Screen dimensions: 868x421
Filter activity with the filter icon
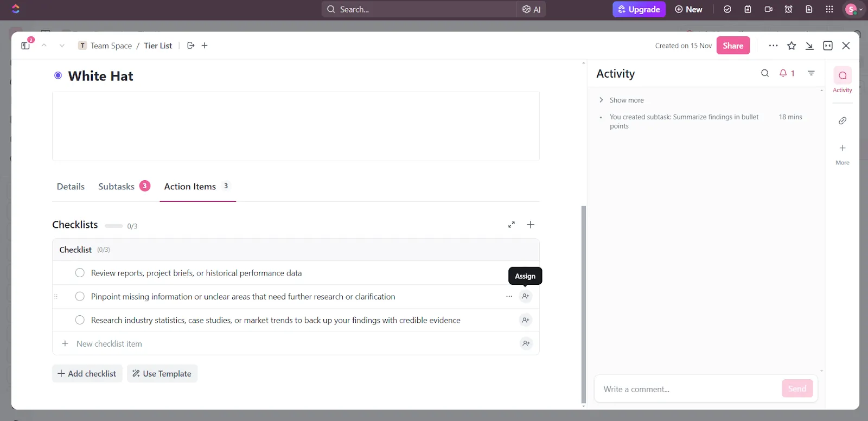click(x=811, y=73)
